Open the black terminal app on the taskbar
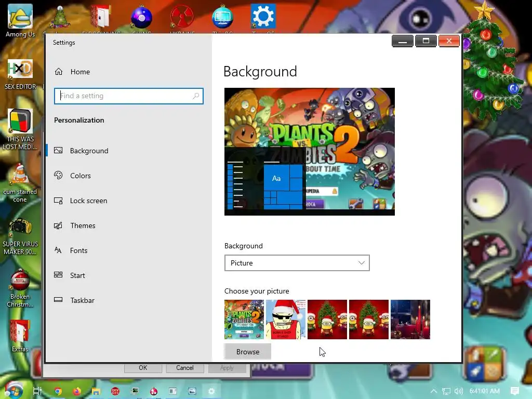The height and width of the screenshot is (399, 532). coord(135,391)
